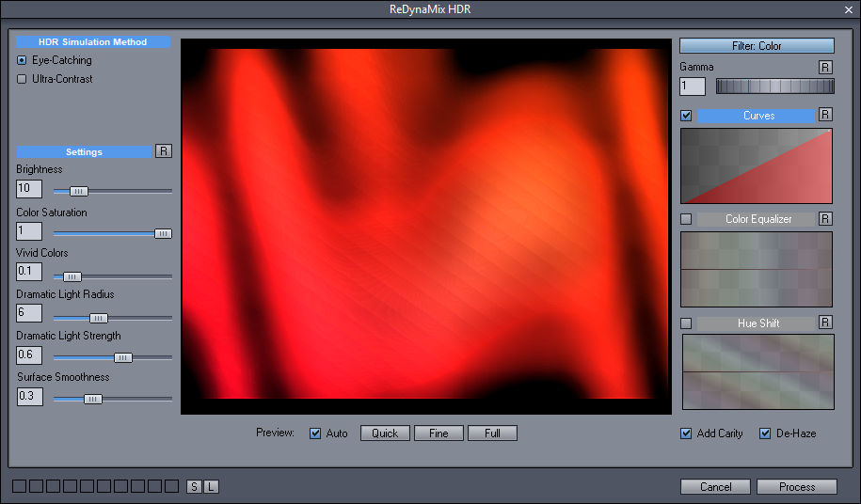
Task: Click the Dramatic Light Strength value field
Action: [x=29, y=354]
